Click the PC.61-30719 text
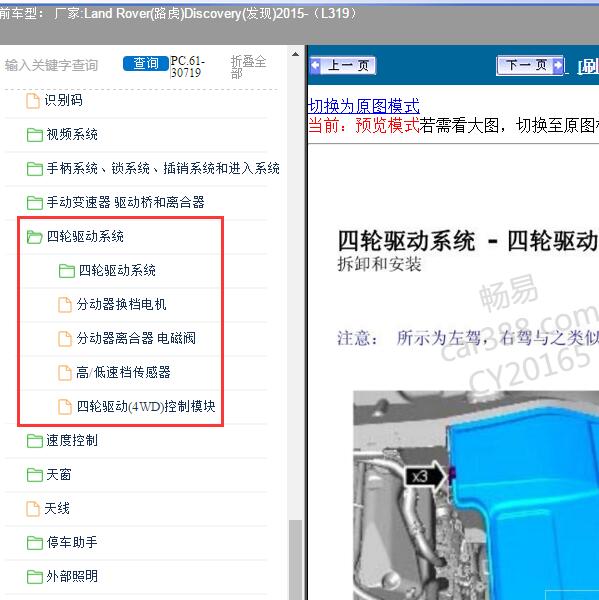The height and width of the screenshot is (600, 599). (x=187, y=67)
